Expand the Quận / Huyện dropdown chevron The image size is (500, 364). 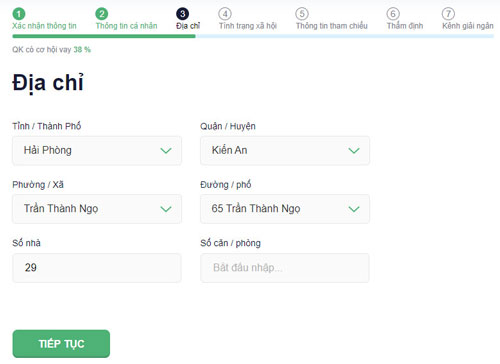pos(354,151)
